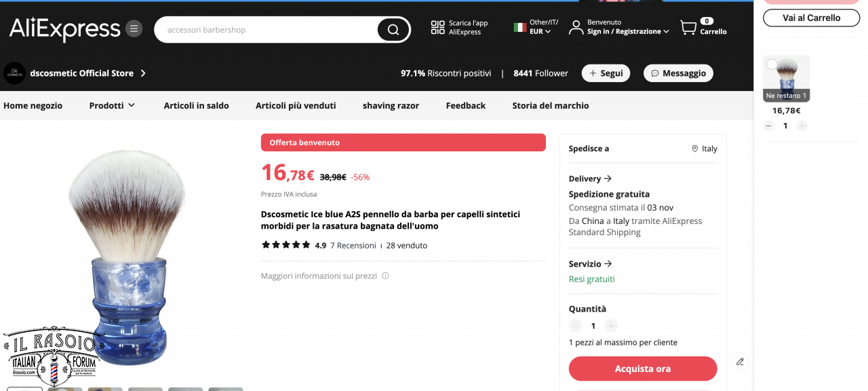Image resolution: width=868 pixels, height=391 pixels.
Task: Click the dscosmetic store logo avatar
Action: click(x=14, y=73)
